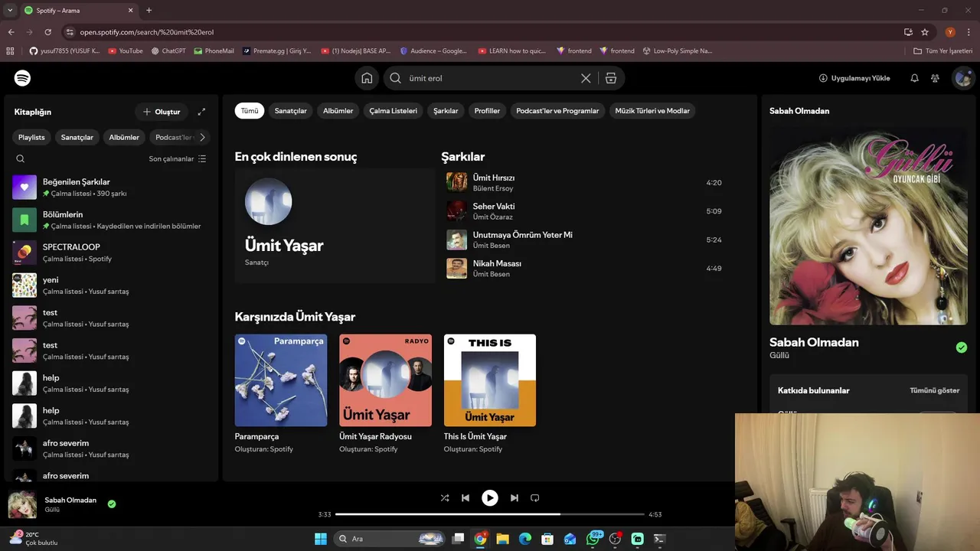
Task: Select library Albümler filter chip
Action: click(x=124, y=138)
